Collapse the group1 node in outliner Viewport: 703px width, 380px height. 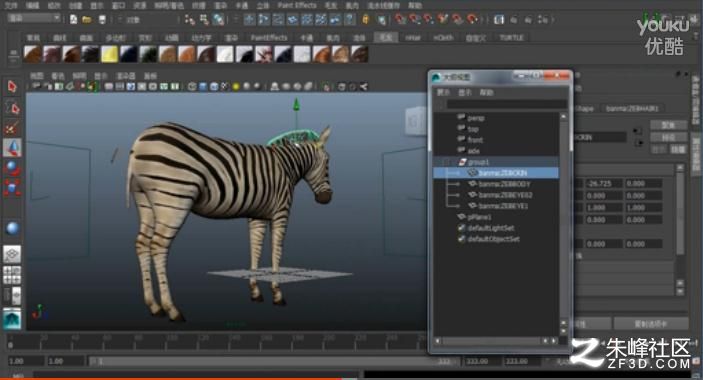[446, 162]
